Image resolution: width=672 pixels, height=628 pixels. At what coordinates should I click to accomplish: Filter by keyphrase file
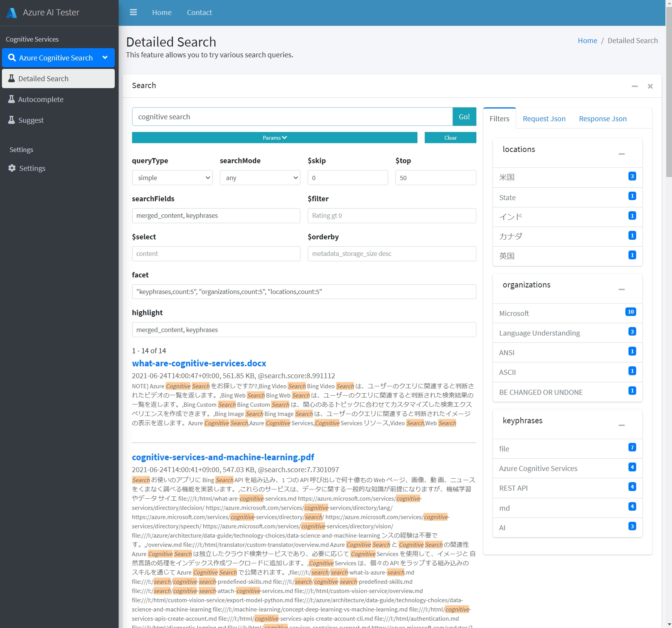point(568,449)
